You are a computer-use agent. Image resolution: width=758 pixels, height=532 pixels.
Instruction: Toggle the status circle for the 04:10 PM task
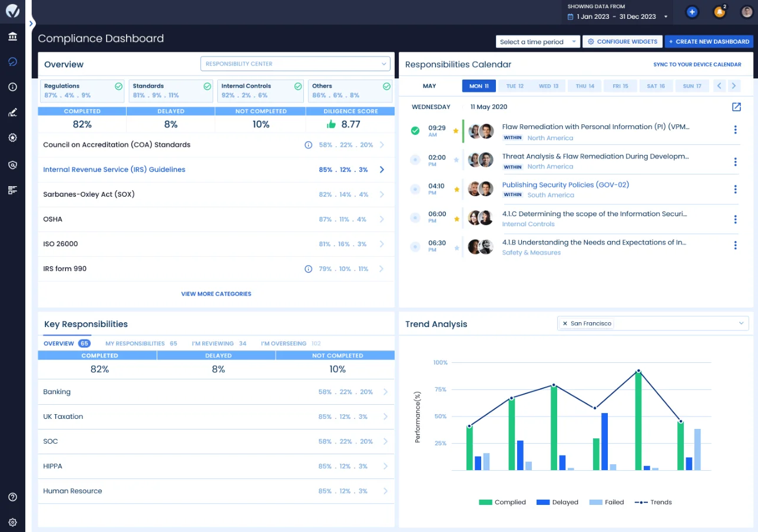(x=415, y=189)
